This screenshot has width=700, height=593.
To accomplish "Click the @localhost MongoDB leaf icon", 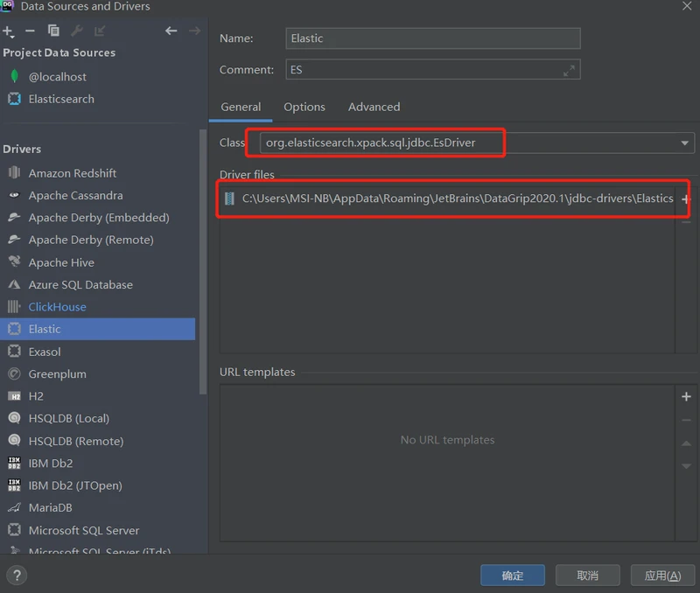I will [14, 76].
